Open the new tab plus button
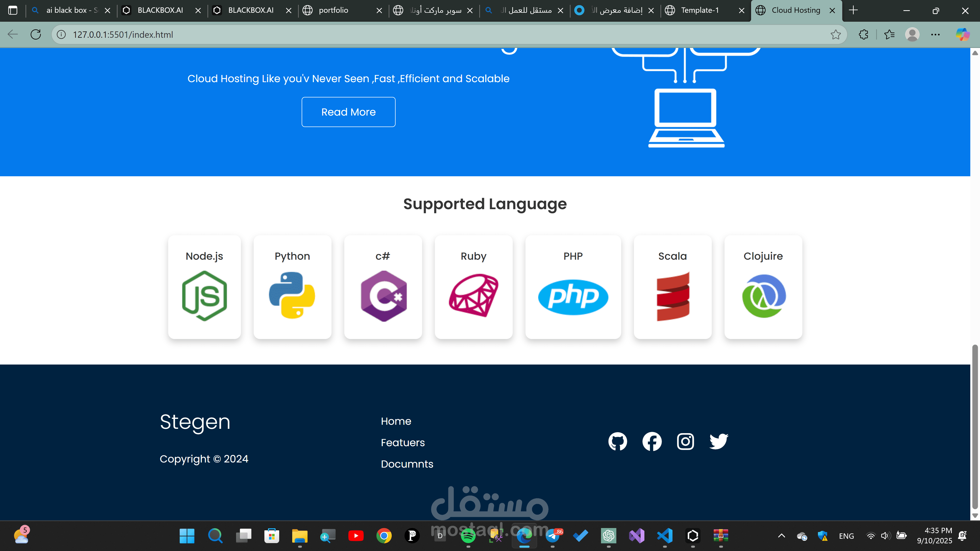 click(x=853, y=10)
